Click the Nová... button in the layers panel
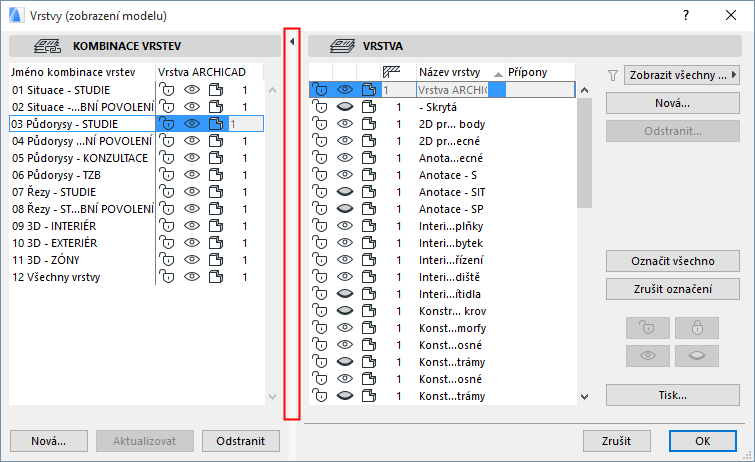755x462 pixels. (x=673, y=103)
